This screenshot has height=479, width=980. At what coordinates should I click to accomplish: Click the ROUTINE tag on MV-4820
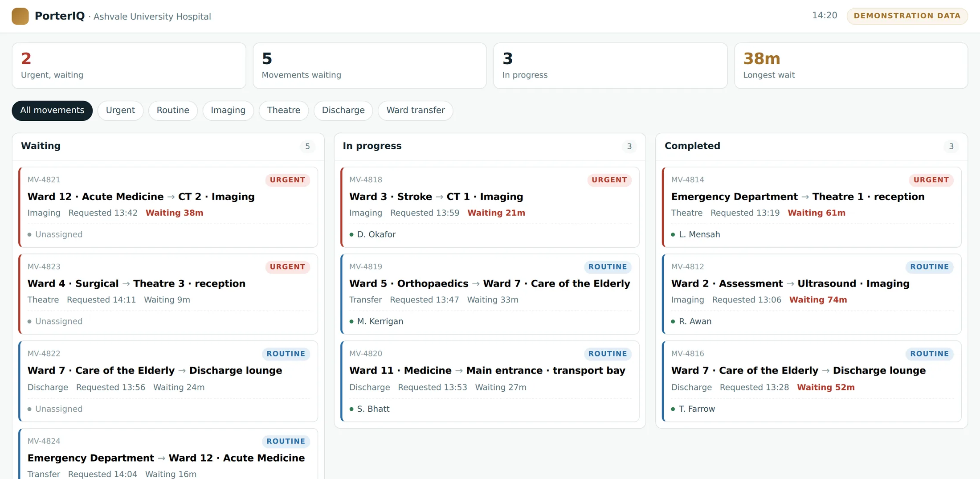click(x=608, y=354)
